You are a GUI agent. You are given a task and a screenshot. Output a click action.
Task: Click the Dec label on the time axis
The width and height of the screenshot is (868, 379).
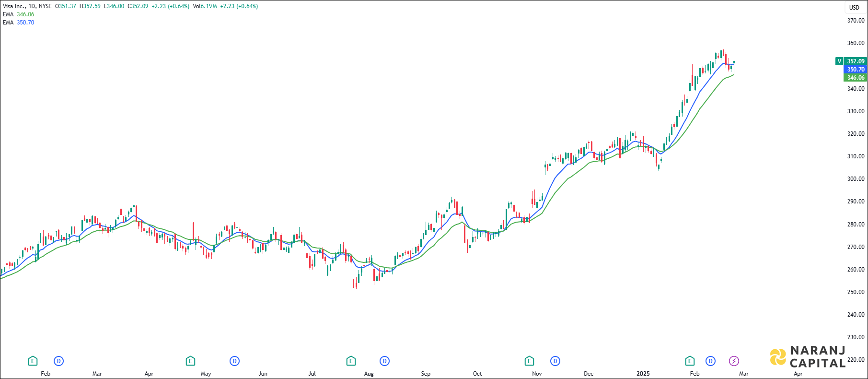(589, 374)
